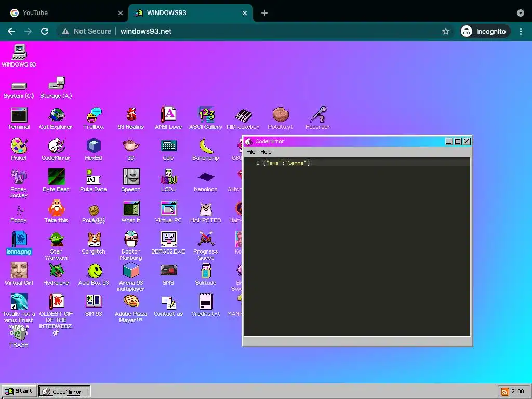Open Acid Box 93 smiley icon
The image size is (532, 399).
[94, 274]
